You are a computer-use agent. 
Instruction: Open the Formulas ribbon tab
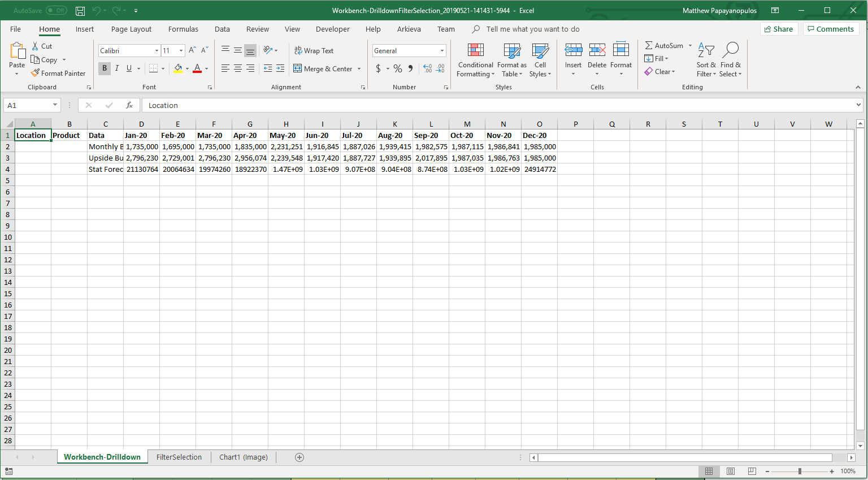183,29
